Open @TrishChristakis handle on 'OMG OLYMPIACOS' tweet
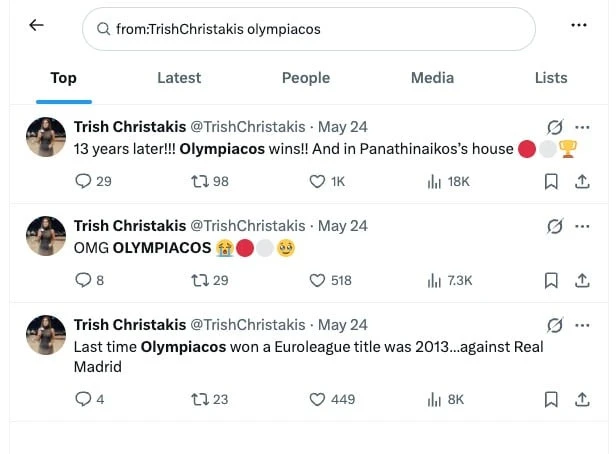 [x=248, y=226]
